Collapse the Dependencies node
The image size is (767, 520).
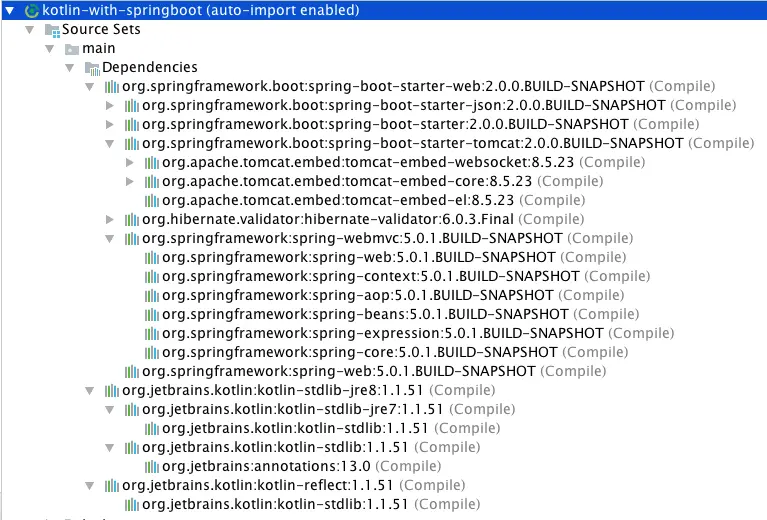pyautogui.click(x=69, y=68)
